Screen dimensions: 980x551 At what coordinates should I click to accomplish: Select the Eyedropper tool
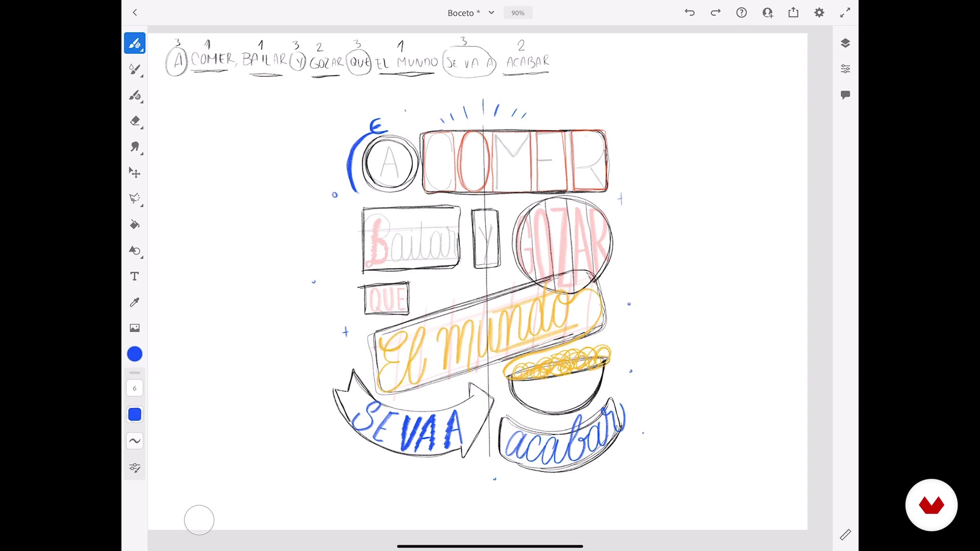[x=135, y=302]
